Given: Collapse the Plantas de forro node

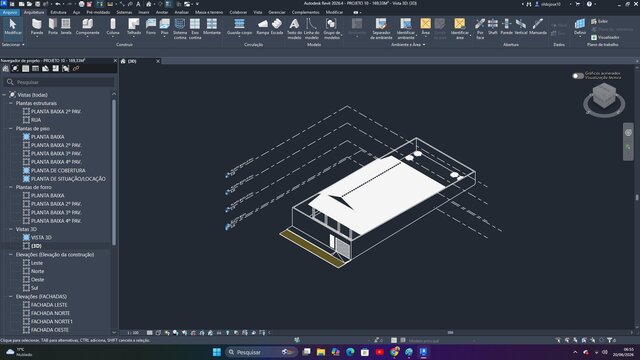Looking at the screenshot, I should 11,187.
